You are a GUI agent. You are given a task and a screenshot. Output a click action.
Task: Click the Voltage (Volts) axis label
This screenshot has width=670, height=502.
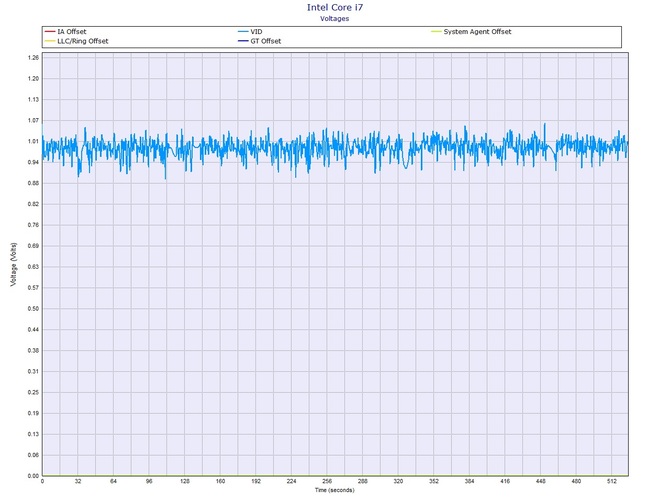13,264
